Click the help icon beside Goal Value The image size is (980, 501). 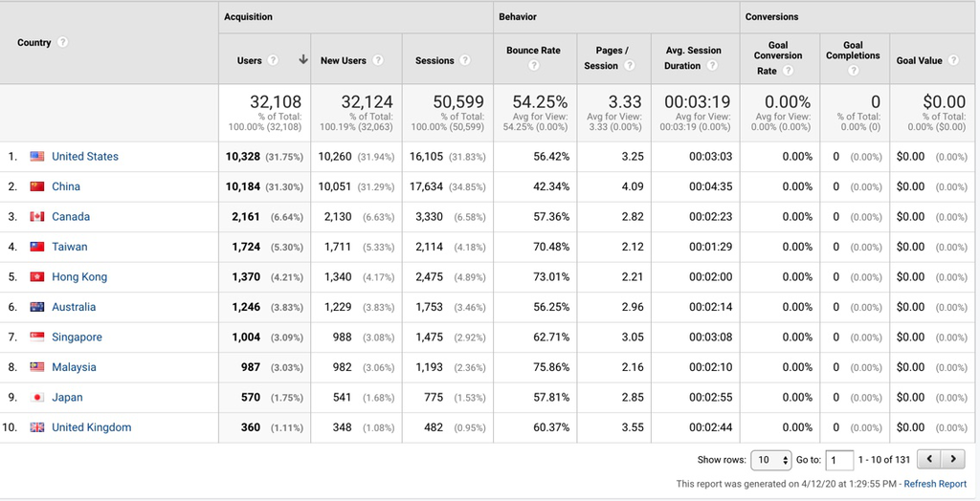pos(954,60)
